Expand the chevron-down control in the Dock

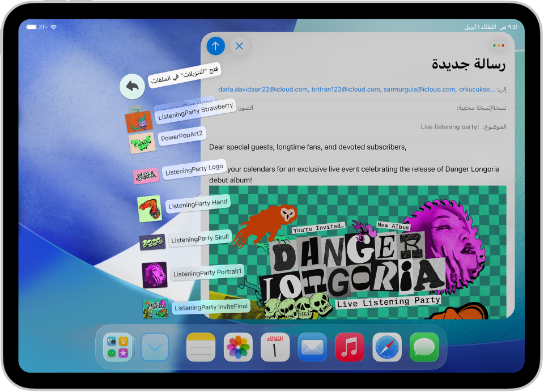click(x=155, y=346)
